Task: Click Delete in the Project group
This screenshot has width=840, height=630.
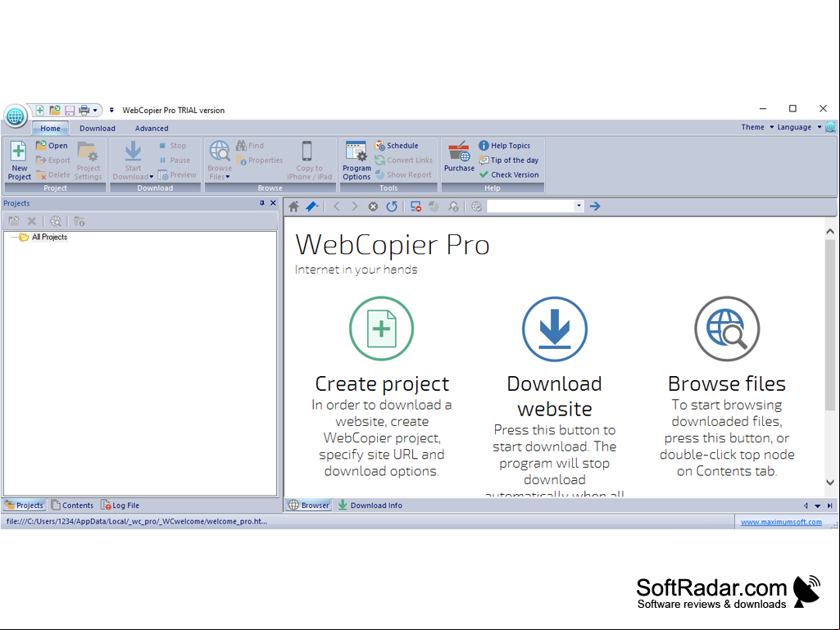Action: (53, 174)
